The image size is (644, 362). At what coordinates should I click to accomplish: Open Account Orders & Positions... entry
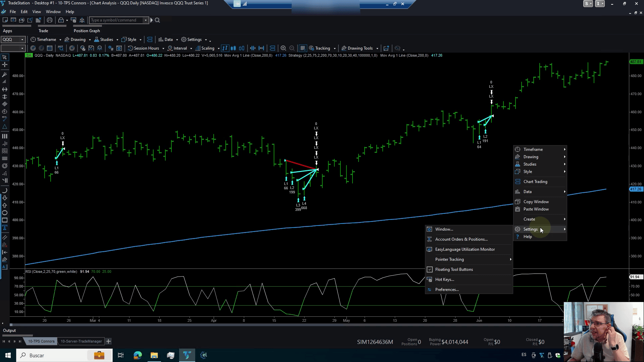pos(469,239)
